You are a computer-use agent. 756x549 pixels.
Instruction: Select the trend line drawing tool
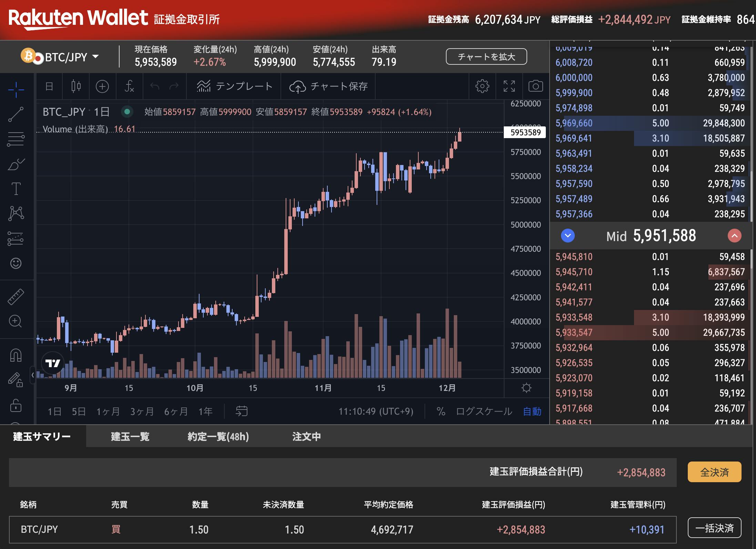pos(16,114)
